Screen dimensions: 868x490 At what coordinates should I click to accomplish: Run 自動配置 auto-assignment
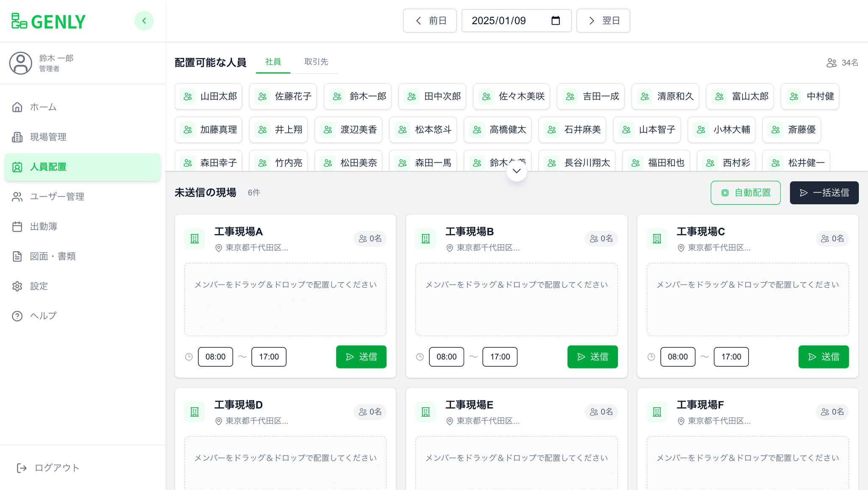click(x=746, y=193)
